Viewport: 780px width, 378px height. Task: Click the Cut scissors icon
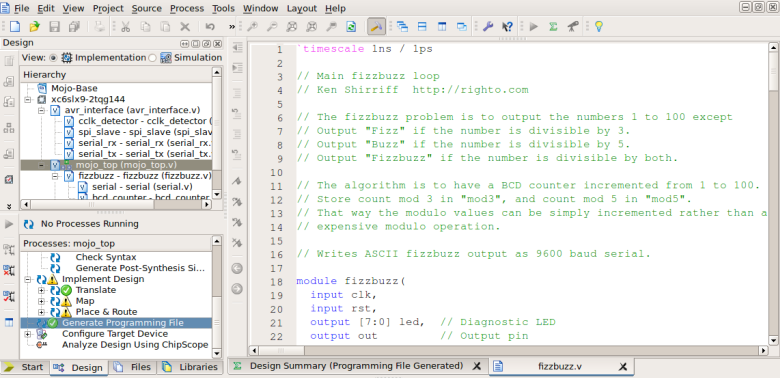125,26
